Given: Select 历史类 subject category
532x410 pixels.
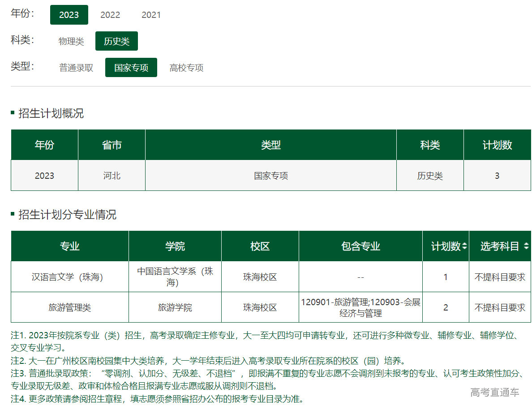Looking at the screenshot, I should click(116, 41).
